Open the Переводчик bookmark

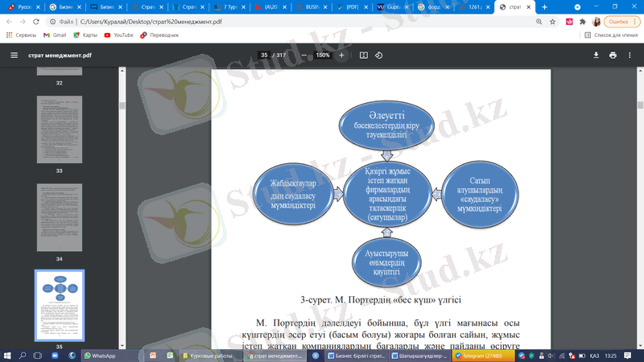159,35
